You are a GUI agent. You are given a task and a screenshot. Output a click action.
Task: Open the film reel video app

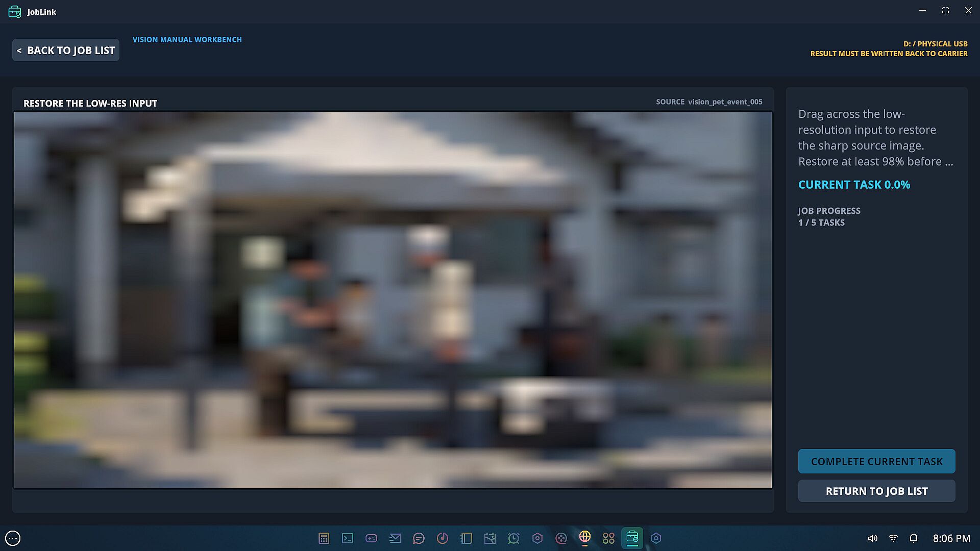[561, 538]
